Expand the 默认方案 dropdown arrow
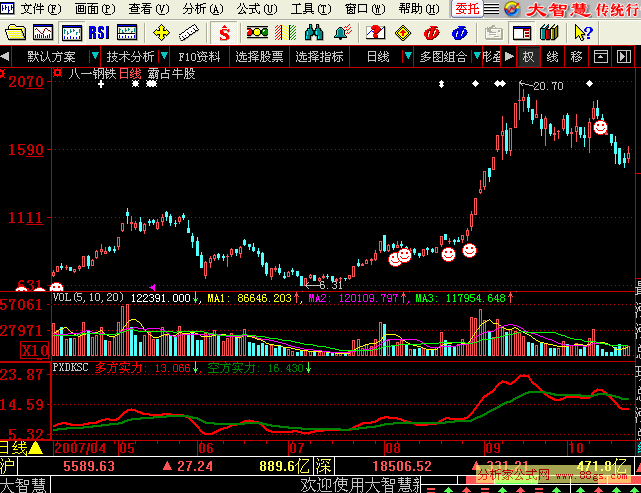641x493 pixels. pos(95,55)
